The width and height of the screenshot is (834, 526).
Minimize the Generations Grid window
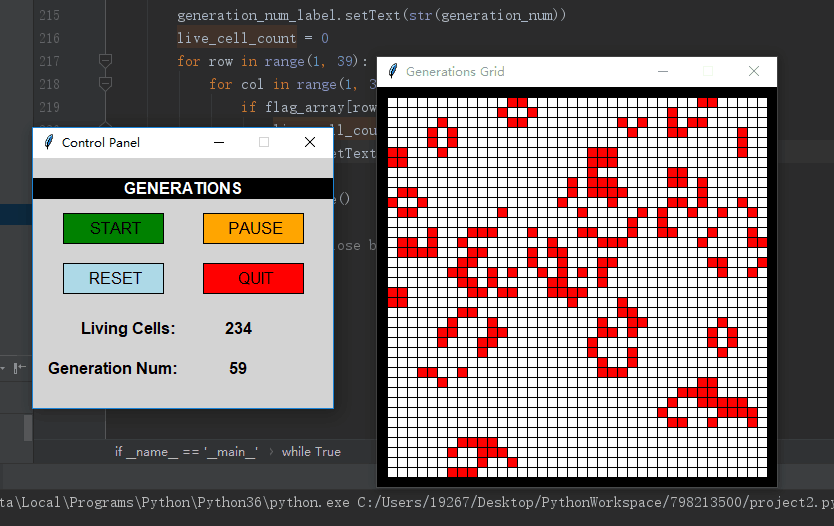click(662, 72)
